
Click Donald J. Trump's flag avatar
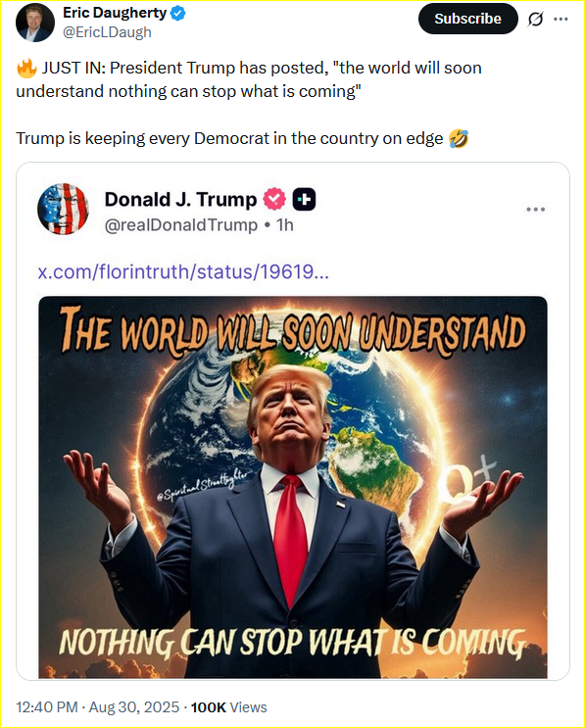(63, 209)
